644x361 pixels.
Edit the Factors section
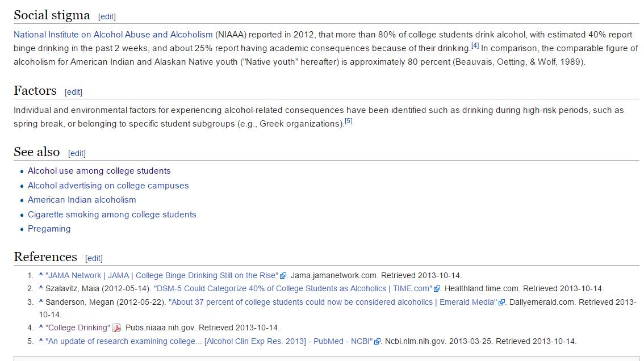pos(73,92)
